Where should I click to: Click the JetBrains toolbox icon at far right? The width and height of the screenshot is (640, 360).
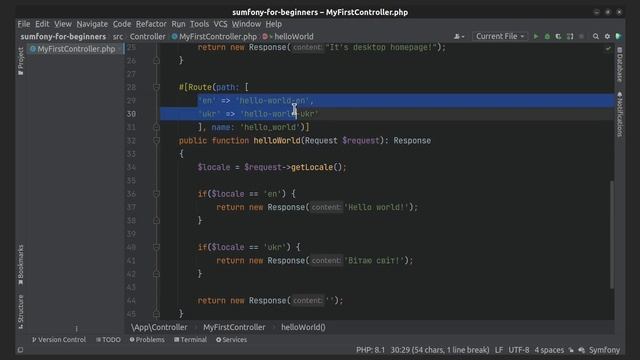coord(619,36)
